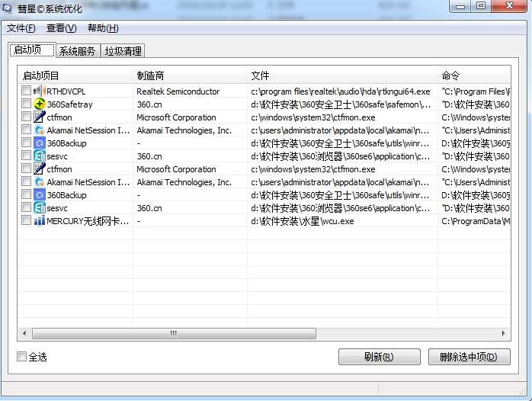Sort by the 命令 column header
532x401 pixels.
click(x=474, y=75)
